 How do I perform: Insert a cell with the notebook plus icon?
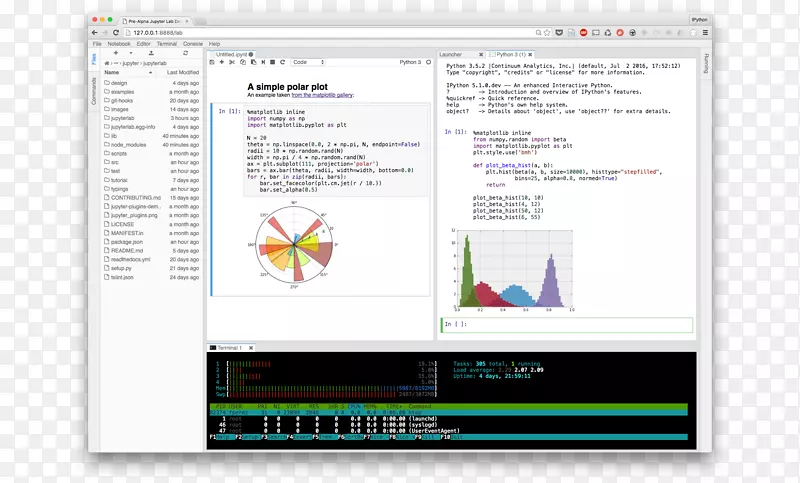(222, 62)
